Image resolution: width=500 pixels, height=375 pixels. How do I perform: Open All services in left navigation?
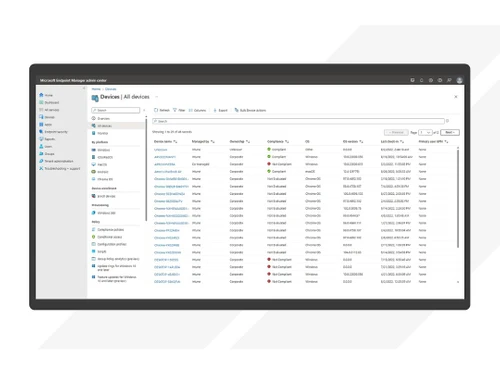coord(49,110)
